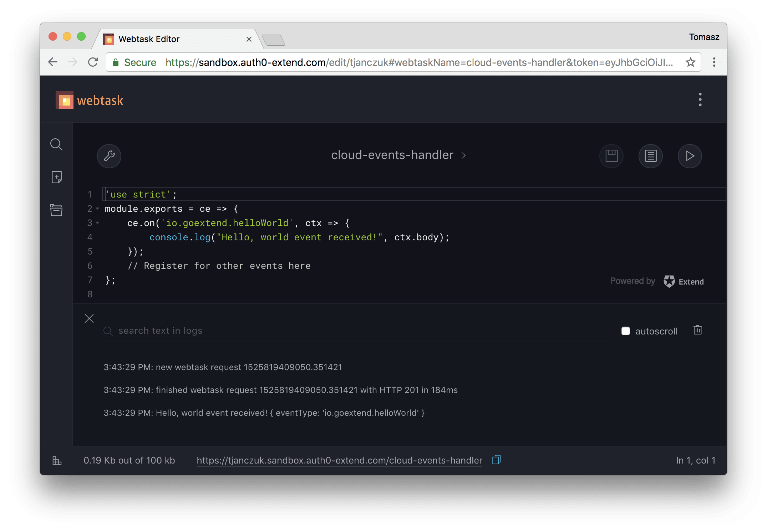Clear logs with the trash icon

click(698, 330)
